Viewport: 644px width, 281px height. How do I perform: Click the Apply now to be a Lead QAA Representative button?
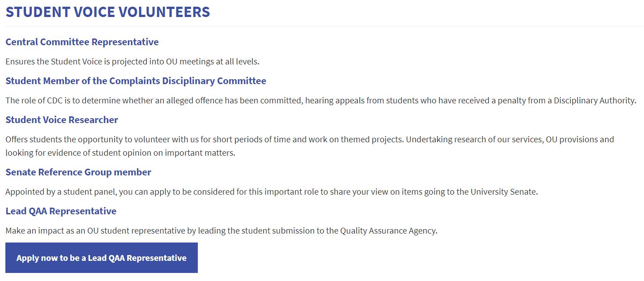tap(102, 258)
